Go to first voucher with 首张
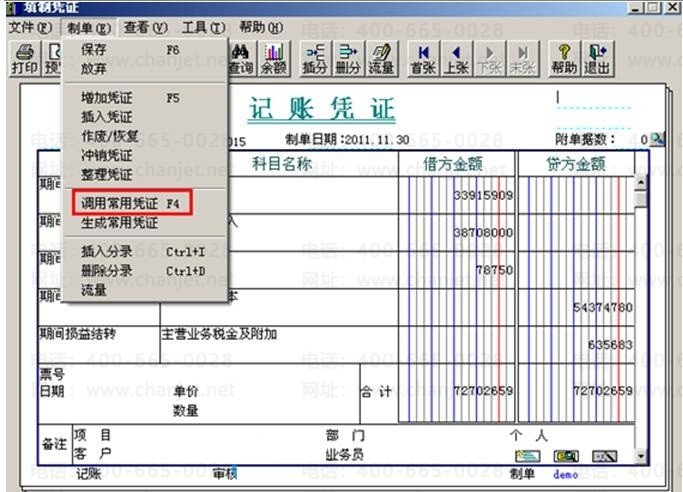Screen dimensions: 683x492 click(x=423, y=59)
